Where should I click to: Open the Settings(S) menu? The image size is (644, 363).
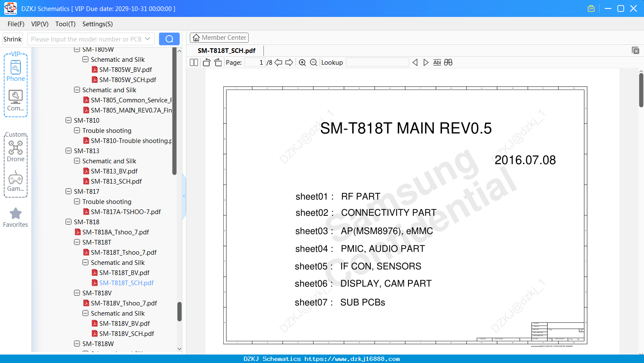(x=98, y=24)
